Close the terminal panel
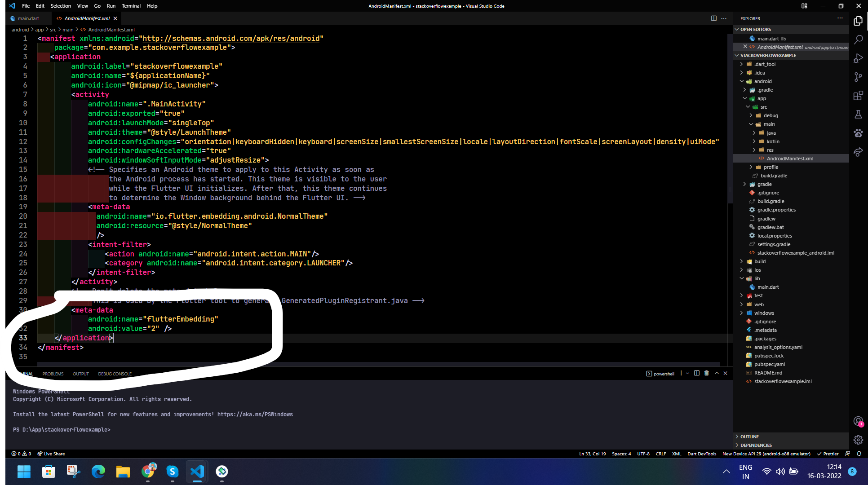 tap(725, 373)
